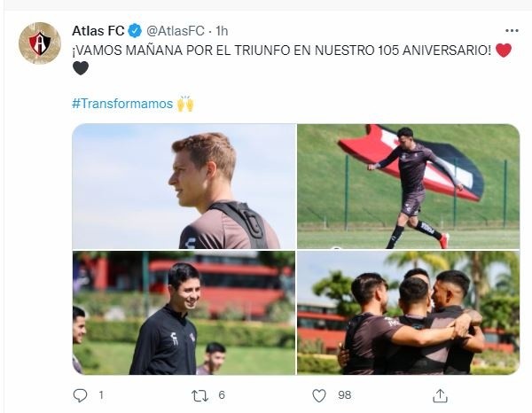
Task: Open photo of smiling man in black jacket
Action: [184, 313]
